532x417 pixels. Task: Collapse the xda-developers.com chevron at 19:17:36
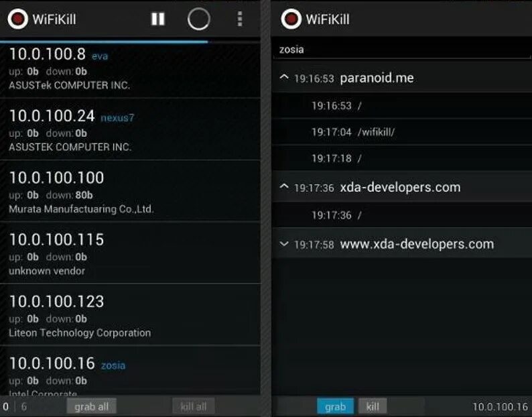[x=284, y=187]
